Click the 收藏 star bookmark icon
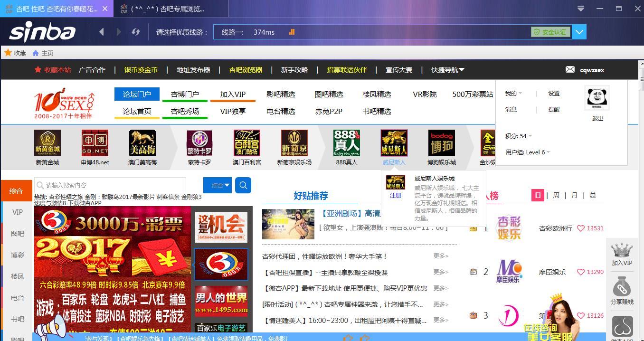644x341 pixels. coord(8,53)
